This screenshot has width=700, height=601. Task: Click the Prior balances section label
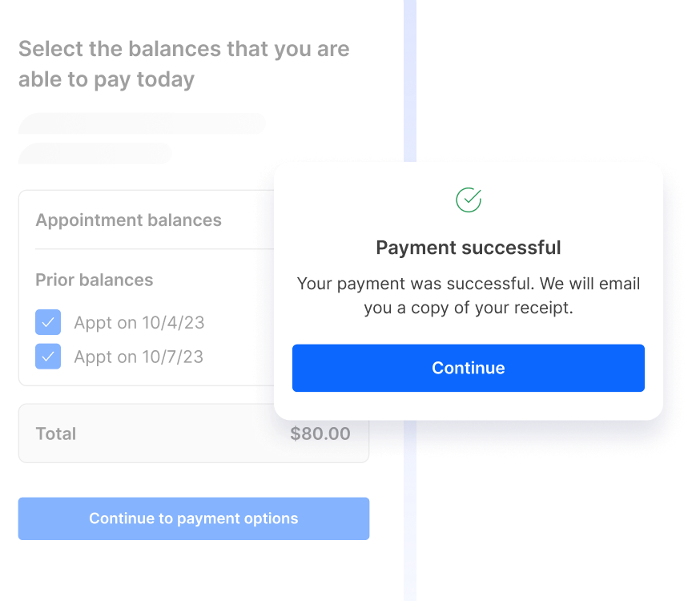point(95,280)
